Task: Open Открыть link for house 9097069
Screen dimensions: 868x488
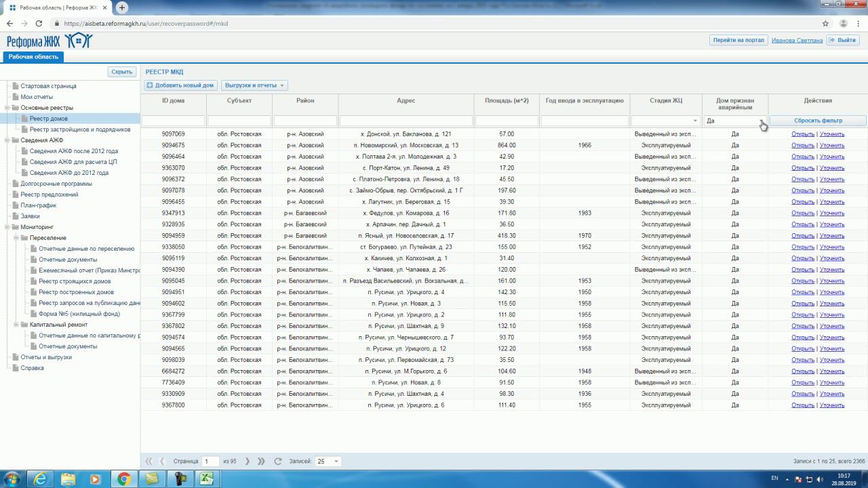Action: [x=802, y=134]
